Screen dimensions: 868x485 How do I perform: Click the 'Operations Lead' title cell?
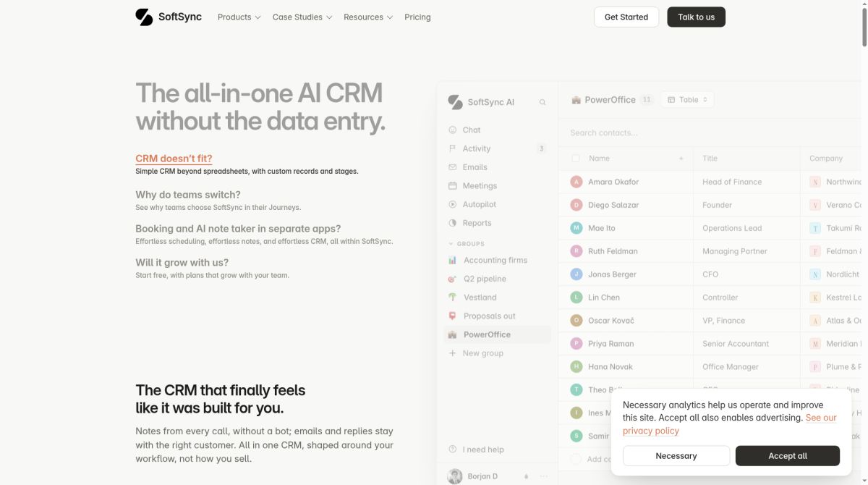point(732,228)
